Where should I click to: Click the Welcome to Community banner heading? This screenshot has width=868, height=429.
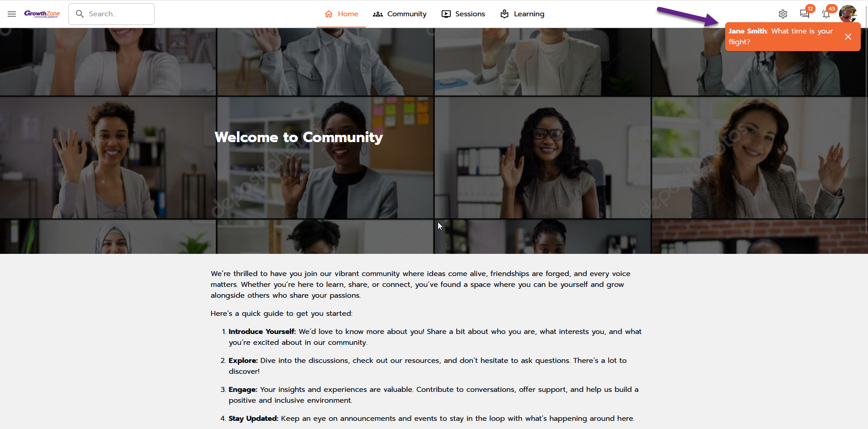click(298, 137)
